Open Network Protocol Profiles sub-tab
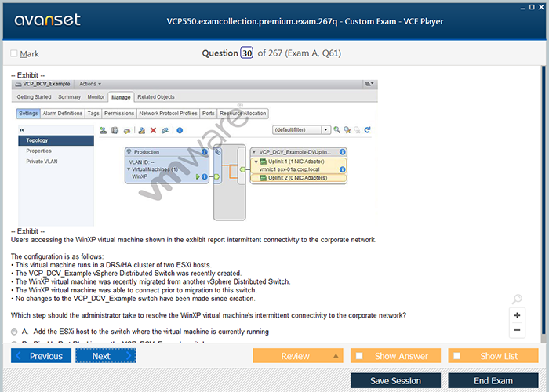The height and width of the screenshot is (392, 549). (168, 114)
